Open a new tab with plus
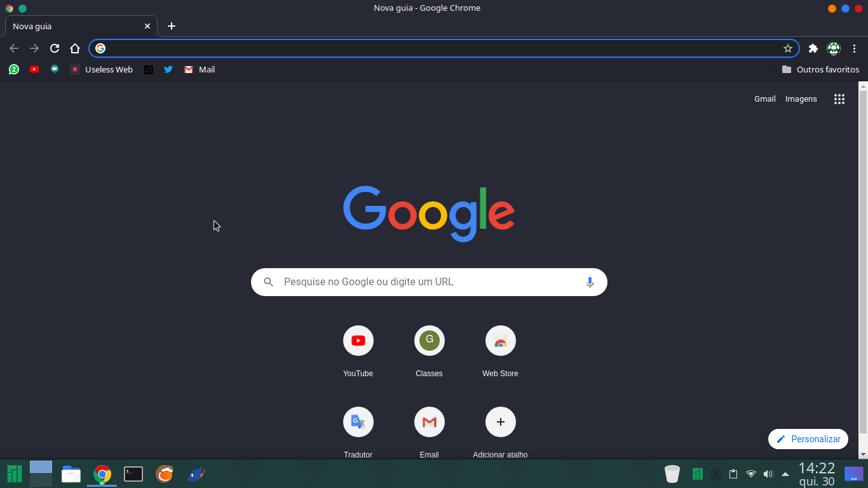This screenshot has width=868, height=488. (172, 26)
